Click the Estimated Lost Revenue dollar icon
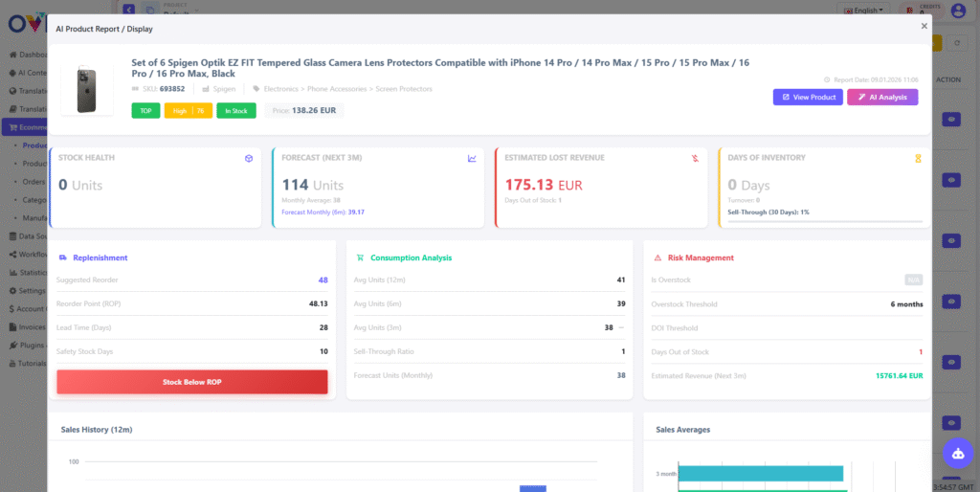Screen dimensions: 980x492 [695, 158]
